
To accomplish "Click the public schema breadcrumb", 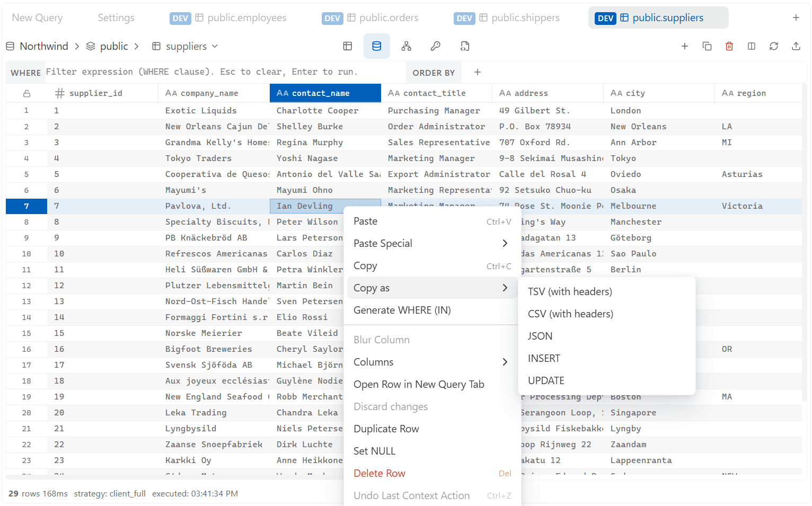I will tap(108, 46).
